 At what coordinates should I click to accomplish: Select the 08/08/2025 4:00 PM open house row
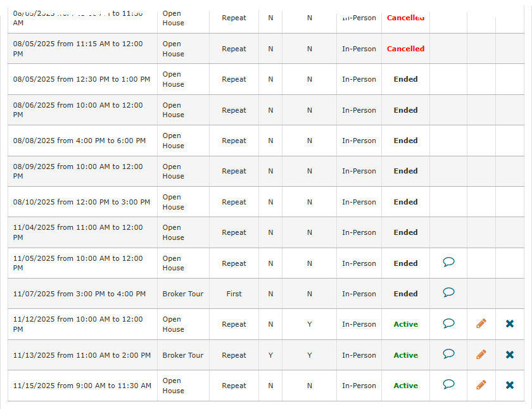pos(266,141)
